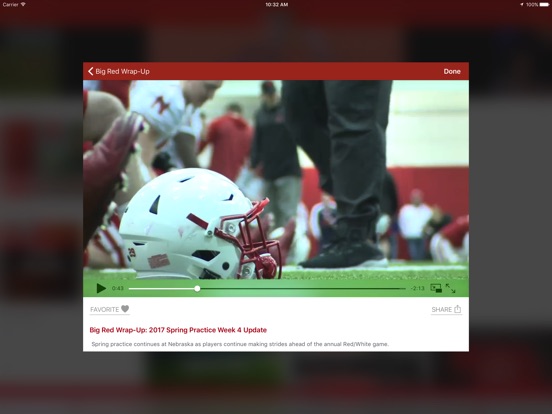The width and height of the screenshot is (552, 414).
Task: Click the -2:13 remaining time label
Action: tap(418, 288)
